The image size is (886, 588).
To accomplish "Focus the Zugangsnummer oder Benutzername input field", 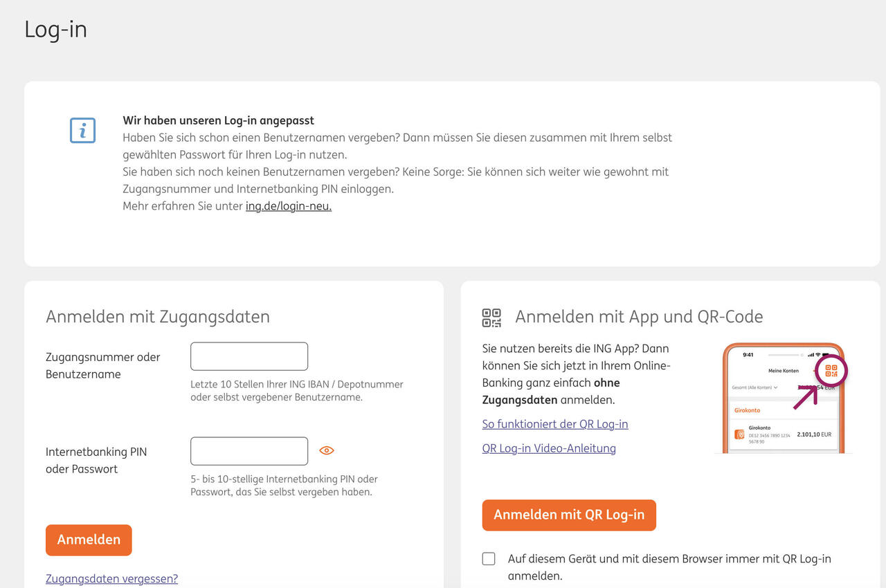I will point(249,356).
